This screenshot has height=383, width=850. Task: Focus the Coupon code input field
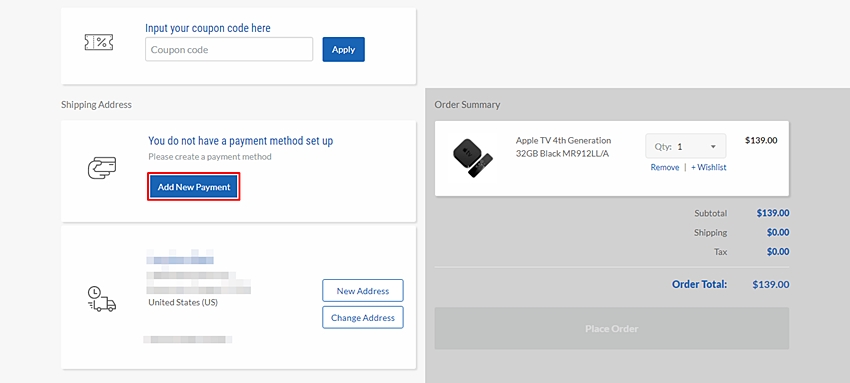click(x=229, y=49)
